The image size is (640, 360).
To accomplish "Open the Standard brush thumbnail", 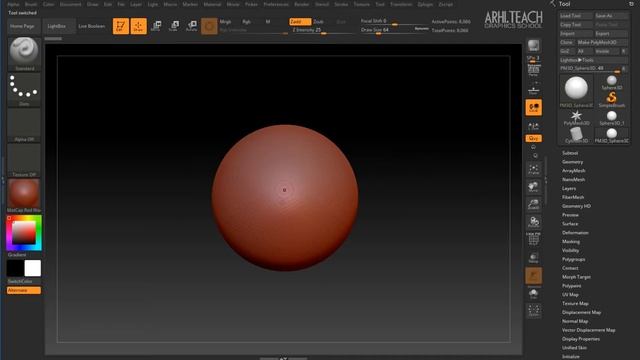I will (x=24, y=53).
